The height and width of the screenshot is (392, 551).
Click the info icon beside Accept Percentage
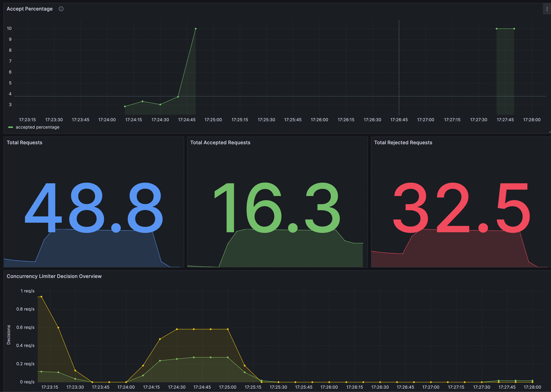tap(61, 9)
